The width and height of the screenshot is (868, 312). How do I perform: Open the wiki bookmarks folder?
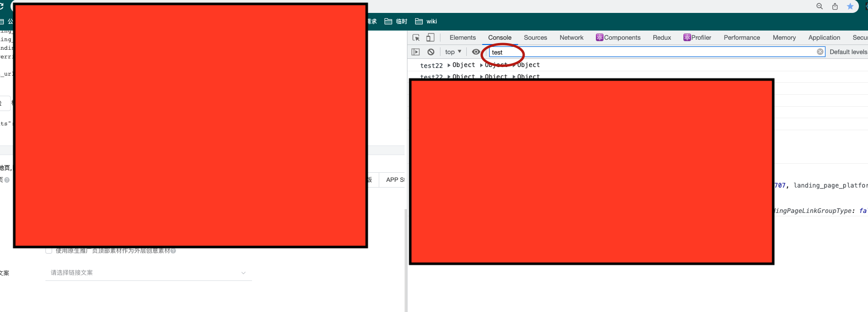point(426,22)
